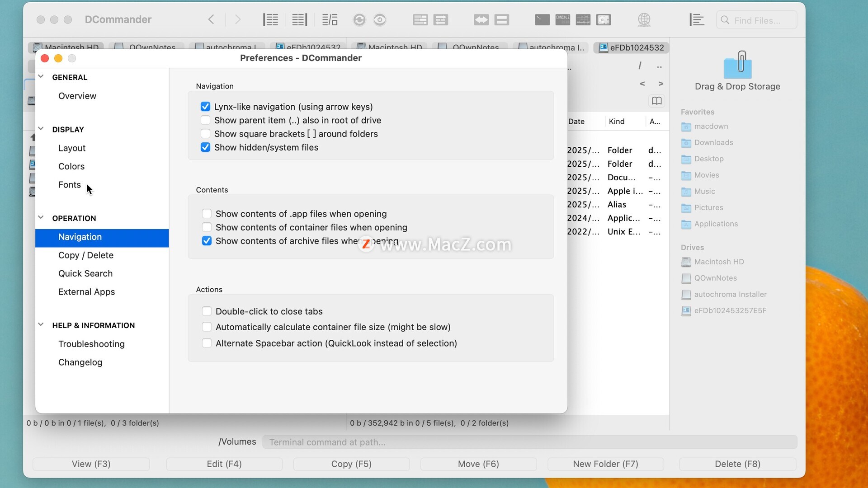868x488 pixels.
Task: Collapse the HELP & INFORMATION chevron
Action: click(41, 324)
